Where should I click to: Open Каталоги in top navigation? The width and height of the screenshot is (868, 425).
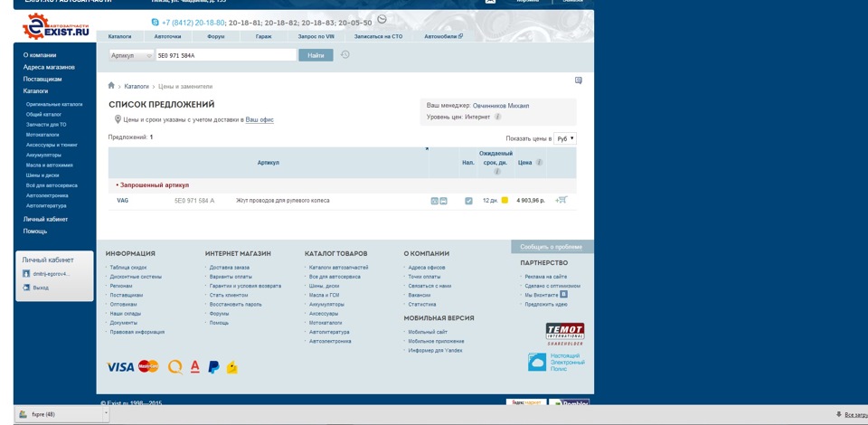[119, 36]
